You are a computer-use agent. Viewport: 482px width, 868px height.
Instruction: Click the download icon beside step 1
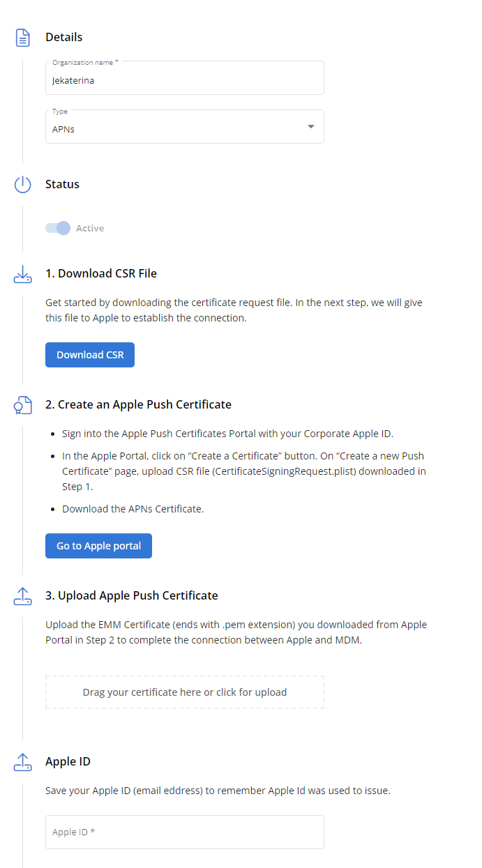coord(23,274)
